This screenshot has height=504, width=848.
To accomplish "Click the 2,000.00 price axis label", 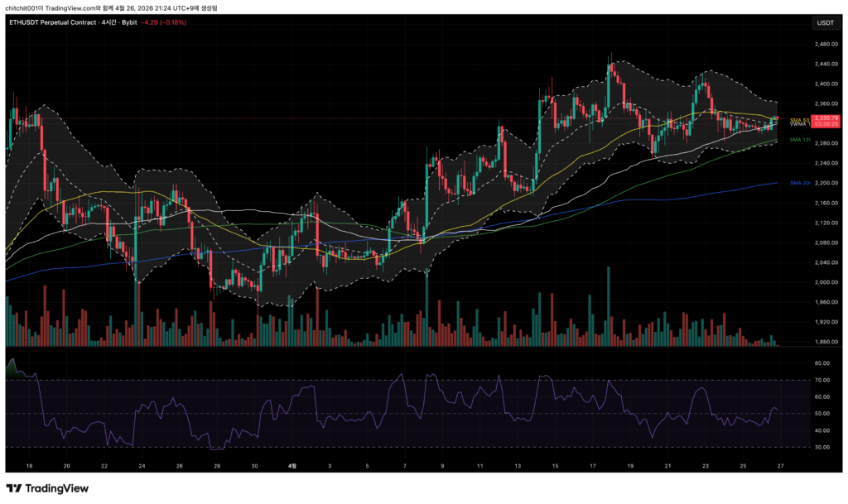I will point(825,282).
